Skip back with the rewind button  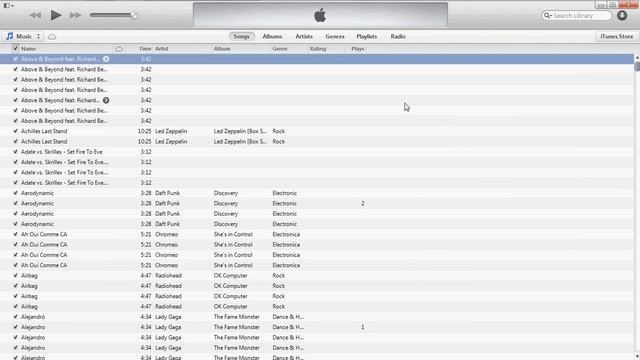pos(36,16)
